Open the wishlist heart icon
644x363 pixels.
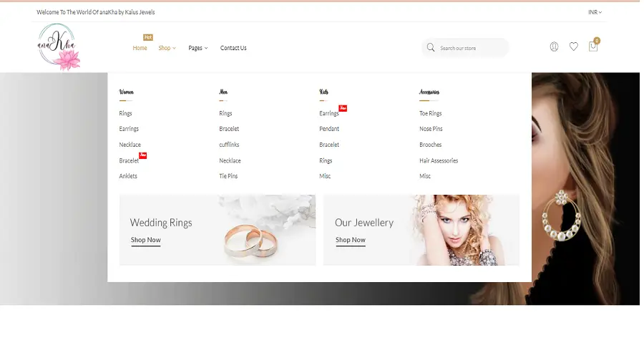tap(573, 47)
